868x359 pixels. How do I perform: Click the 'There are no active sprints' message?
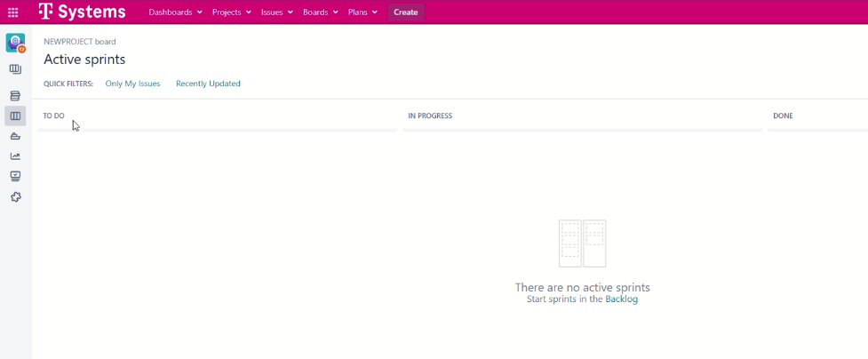coord(582,288)
